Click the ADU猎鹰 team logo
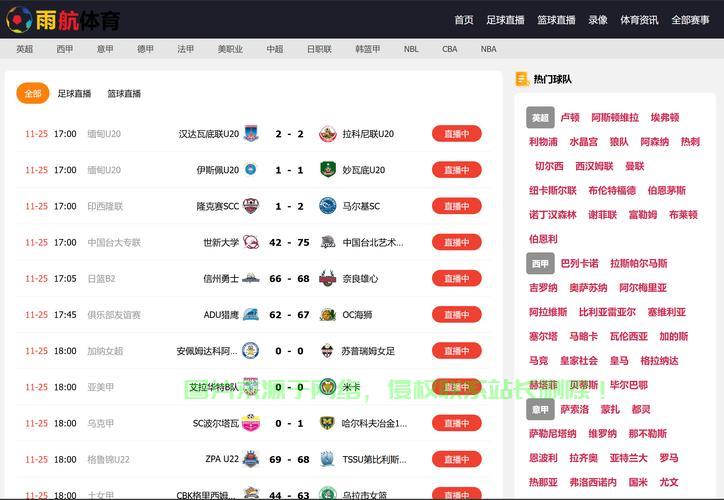 click(251, 314)
